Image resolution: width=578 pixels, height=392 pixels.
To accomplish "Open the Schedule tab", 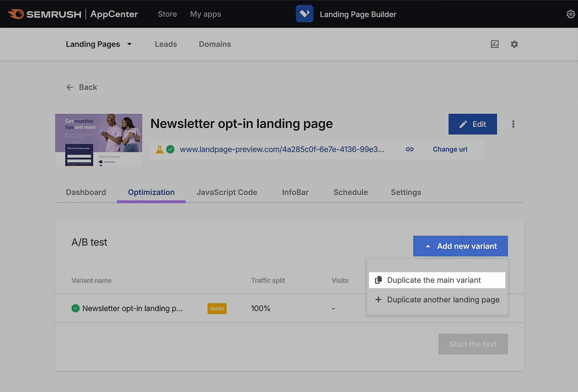I will point(351,192).
